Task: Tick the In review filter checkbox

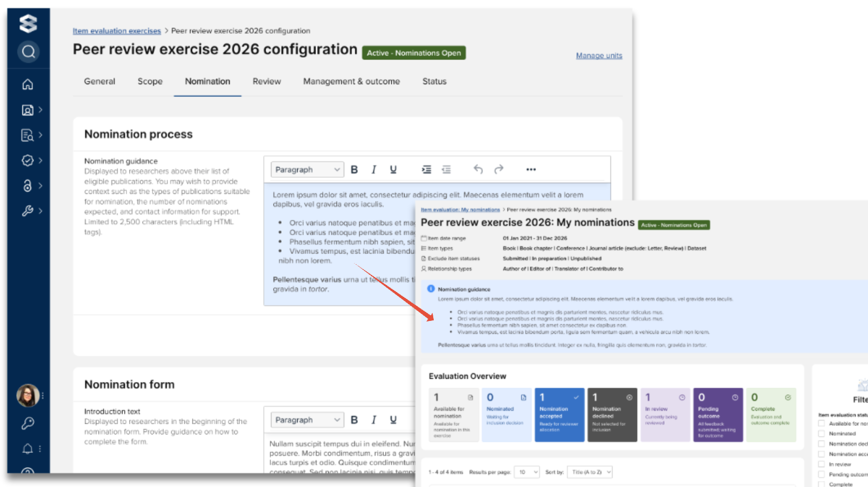Action: coord(821,464)
